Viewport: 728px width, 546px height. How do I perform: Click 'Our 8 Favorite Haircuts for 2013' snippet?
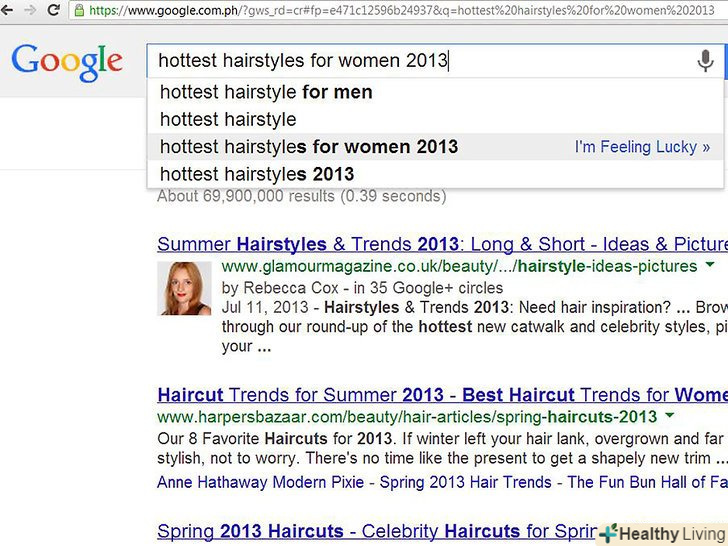click(x=275, y=438)
